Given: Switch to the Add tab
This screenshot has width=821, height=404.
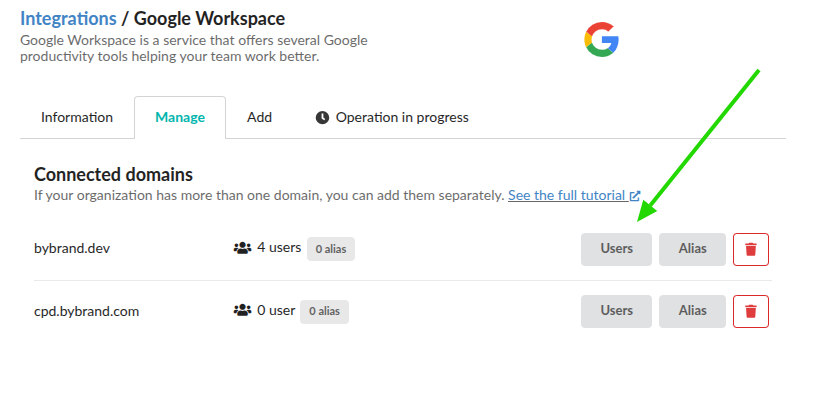Looking at the screenshot, I should click(259, 118).
